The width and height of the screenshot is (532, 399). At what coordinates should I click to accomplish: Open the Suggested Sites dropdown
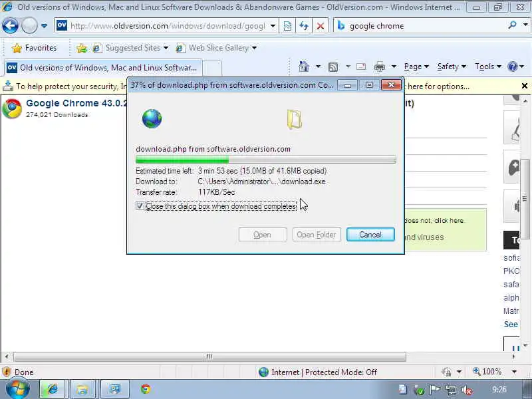tap(130, 48)
